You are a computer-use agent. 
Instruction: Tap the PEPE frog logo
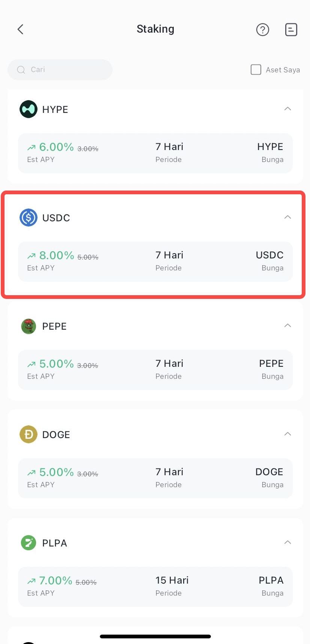pyautogui.click(x=29, y=326)
